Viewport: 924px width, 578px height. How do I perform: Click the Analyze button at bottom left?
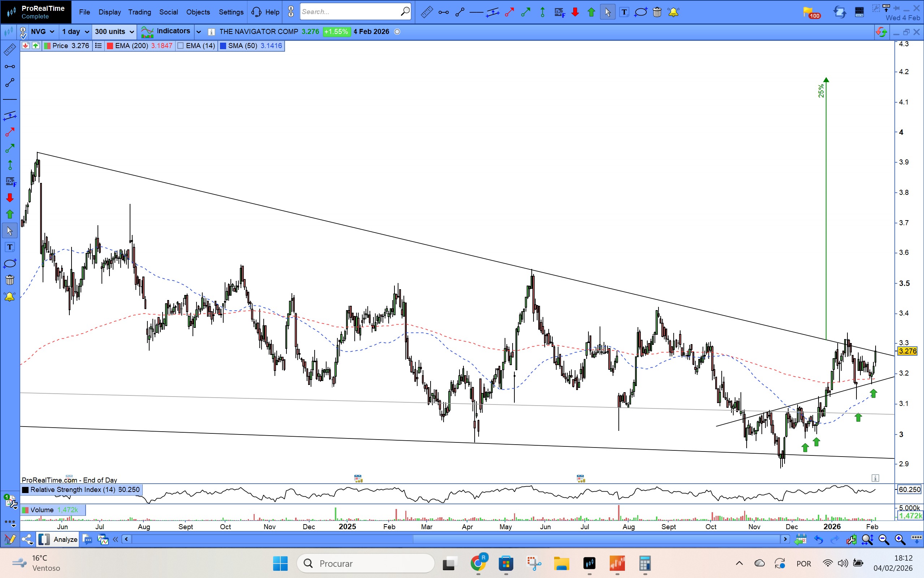pos(65,539)
